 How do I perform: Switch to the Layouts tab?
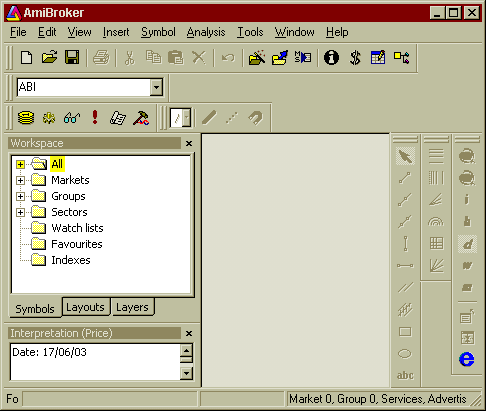(85, 307)
